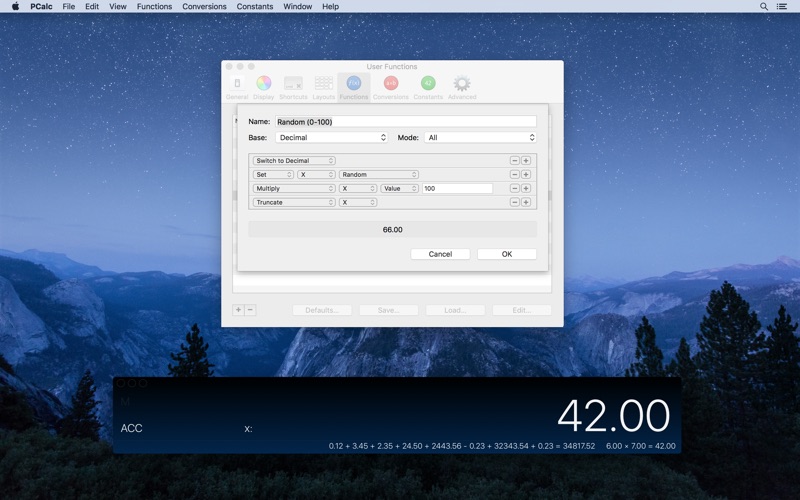
Task: Add a step after the Truncate row
Action: pos(526,202)
